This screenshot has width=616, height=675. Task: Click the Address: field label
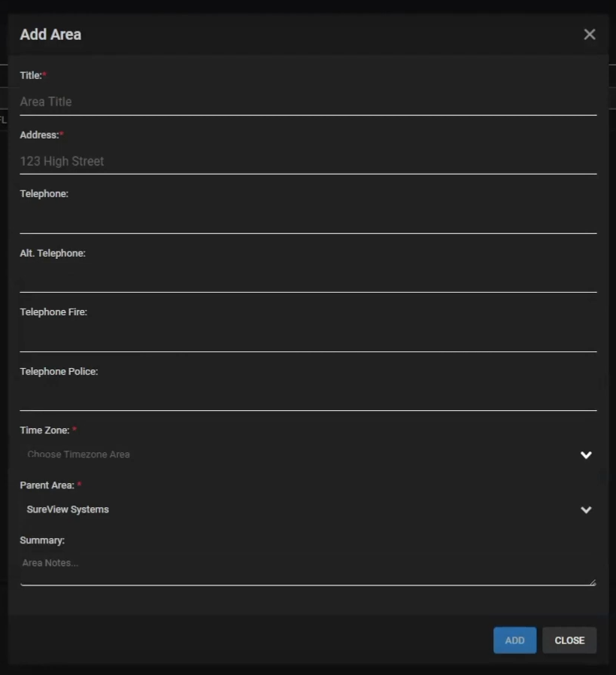[39, 135]
